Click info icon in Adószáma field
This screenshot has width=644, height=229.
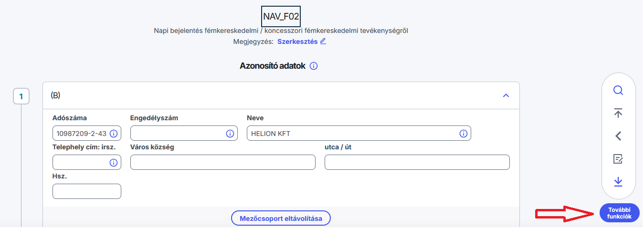[114, 134]
